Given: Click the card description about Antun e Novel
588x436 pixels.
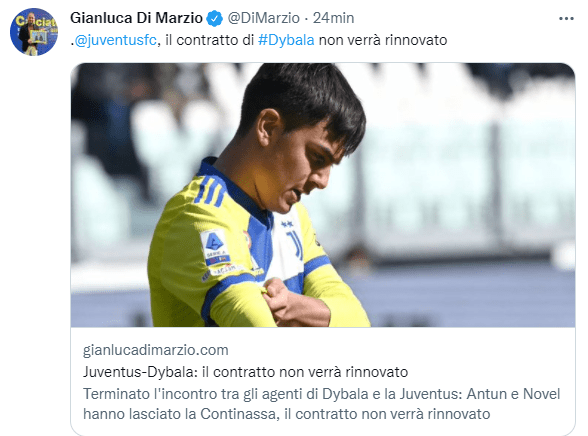Looking at the screenshot, I should 321,404.
